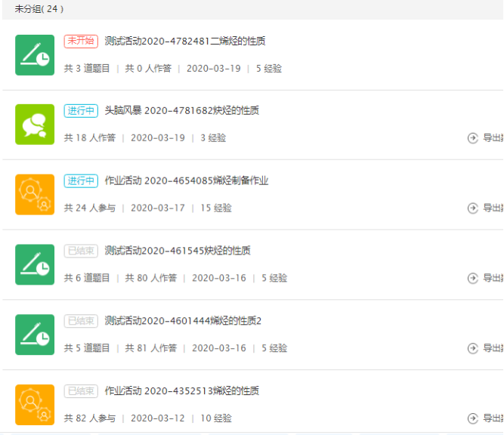Click export arrow icon in 烯烃制备作业 row
The image size is (504, 435).
pos(473,208)
